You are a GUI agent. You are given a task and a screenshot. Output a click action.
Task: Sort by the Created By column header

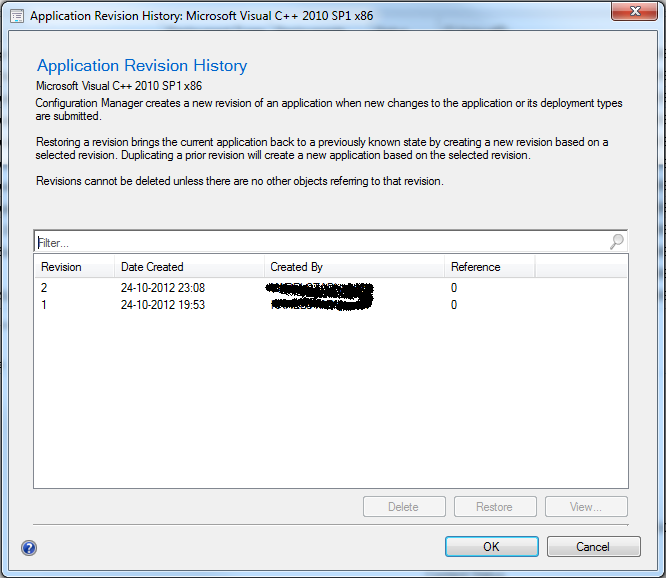tap(354, 267)
